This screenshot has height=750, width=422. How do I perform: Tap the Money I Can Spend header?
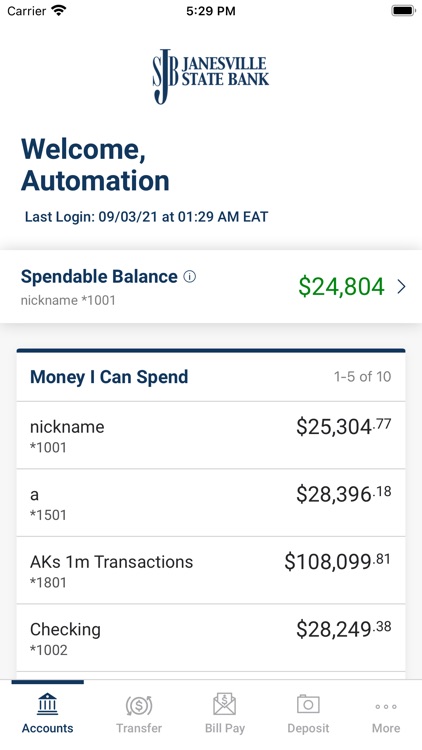pos(109,377)
